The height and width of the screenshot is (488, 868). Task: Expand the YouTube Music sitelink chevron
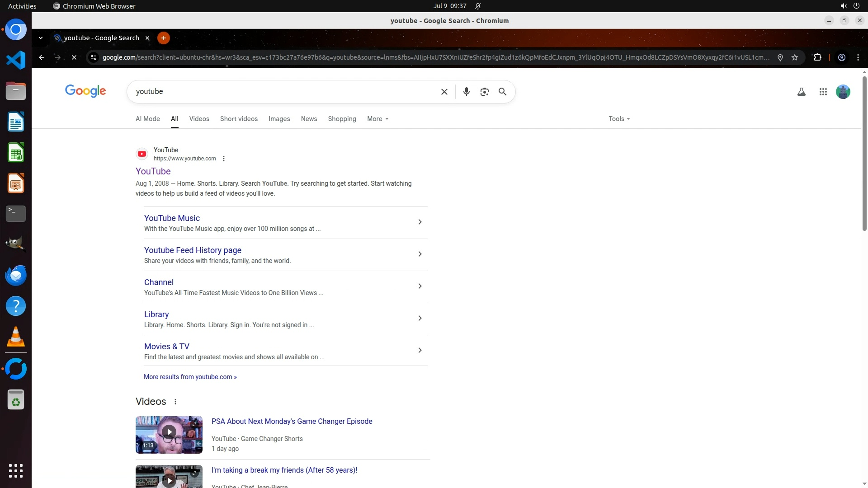click(420, 222)
